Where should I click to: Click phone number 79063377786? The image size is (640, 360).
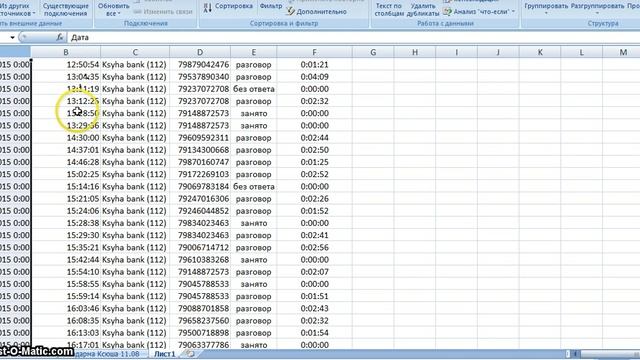(200, 345)
